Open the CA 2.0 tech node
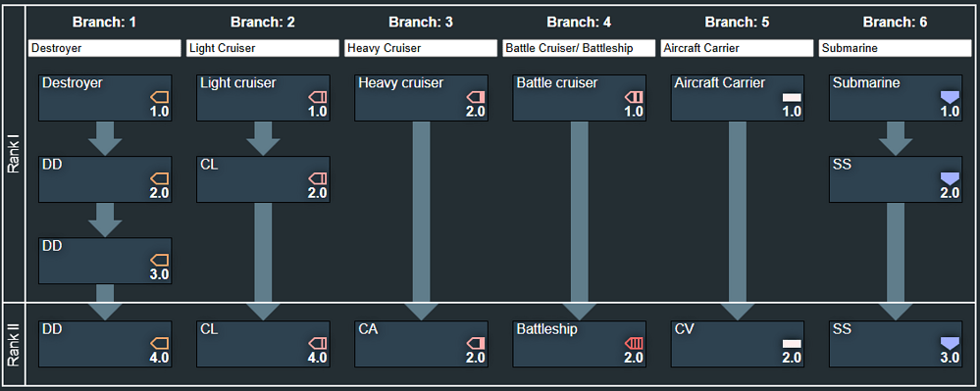This screenshot has width=980, height=391. click(421, 344)
